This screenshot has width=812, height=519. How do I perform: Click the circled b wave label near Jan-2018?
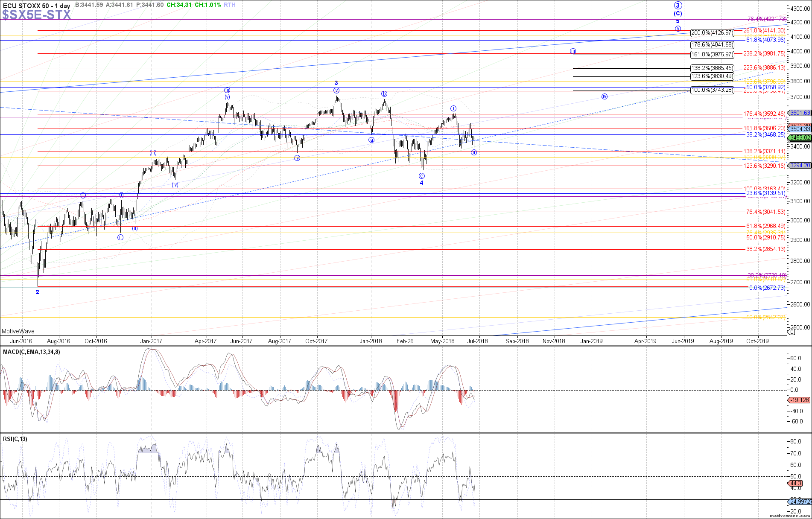384,94
